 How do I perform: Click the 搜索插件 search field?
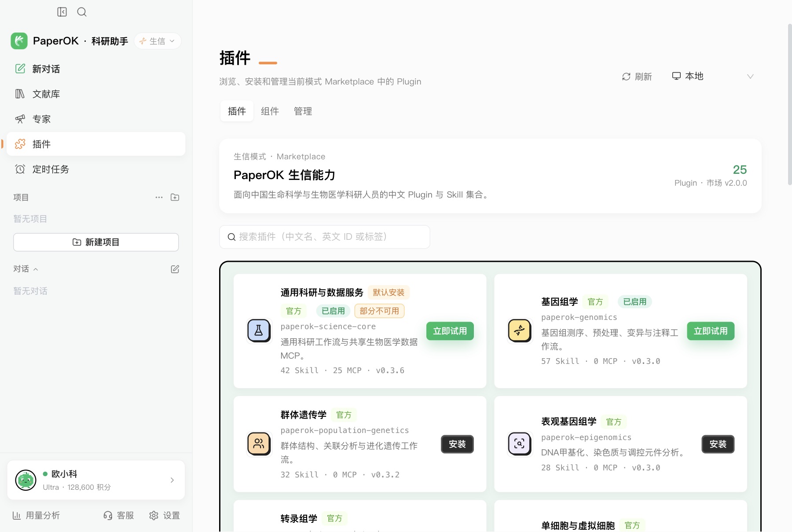click(x=325, y=237)
